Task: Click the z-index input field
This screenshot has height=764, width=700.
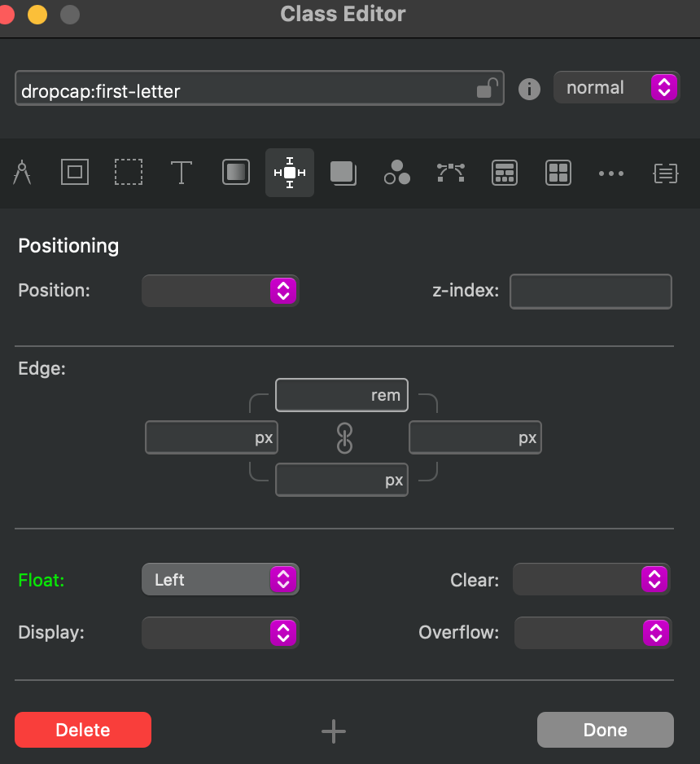Action: click(x=590, y=292)
